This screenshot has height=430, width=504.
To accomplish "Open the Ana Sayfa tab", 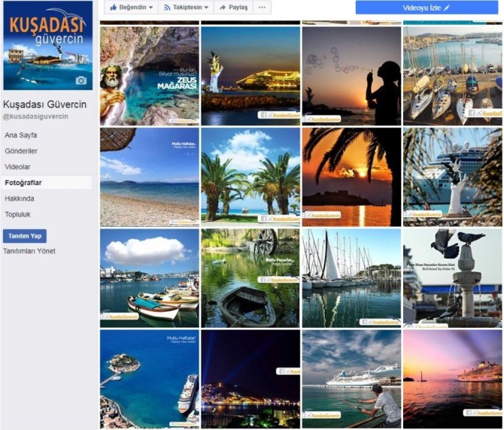I will (x=20, y=135).
